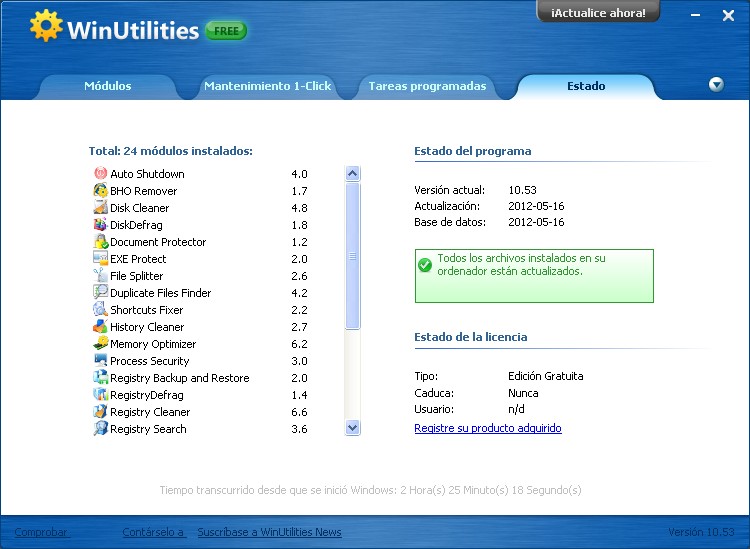Viewport: 750px width, 549px height.
Task: Open the round dropdown arrow menu
Action: 716,85
